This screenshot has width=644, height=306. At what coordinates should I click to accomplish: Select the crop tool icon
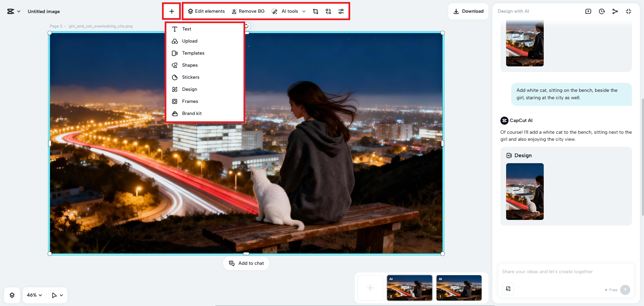(315, 11)
